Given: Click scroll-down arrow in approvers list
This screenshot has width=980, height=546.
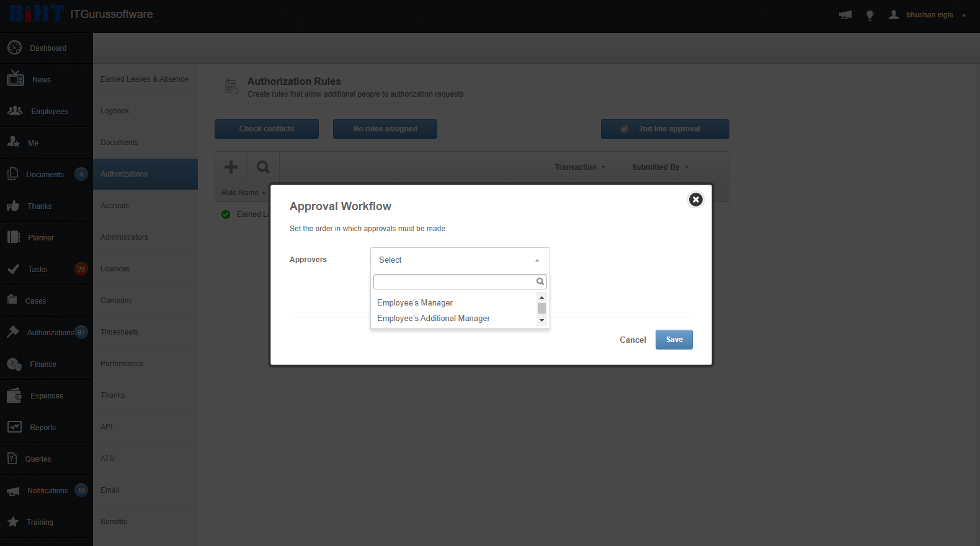Looking at the screenshot, I should [541, 320].
